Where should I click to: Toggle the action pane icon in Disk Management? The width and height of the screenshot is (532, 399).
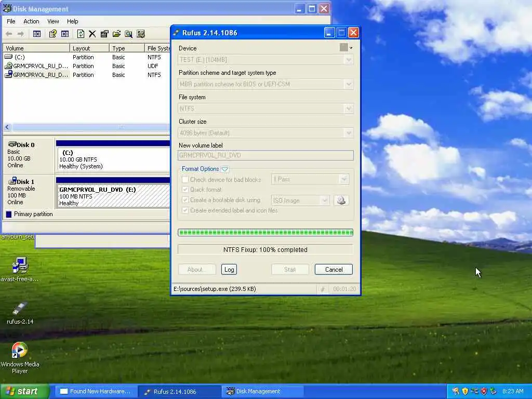tap(65, 34)
